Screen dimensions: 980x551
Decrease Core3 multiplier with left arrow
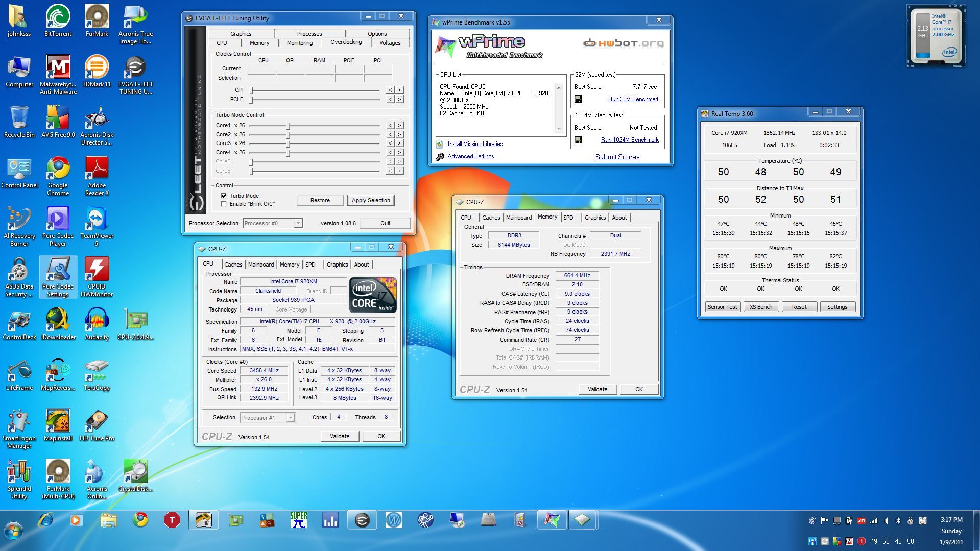(x=390, y=143)
